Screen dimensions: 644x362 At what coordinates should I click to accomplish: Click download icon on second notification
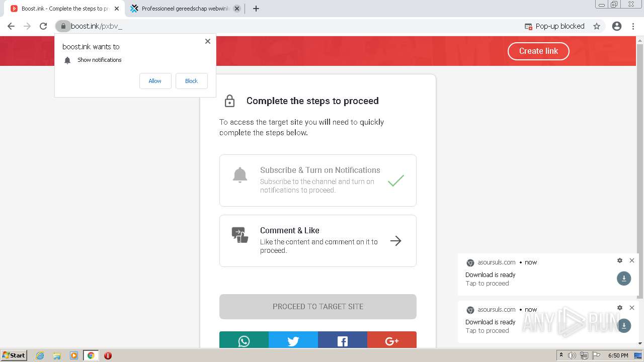[x=624, y=326]
